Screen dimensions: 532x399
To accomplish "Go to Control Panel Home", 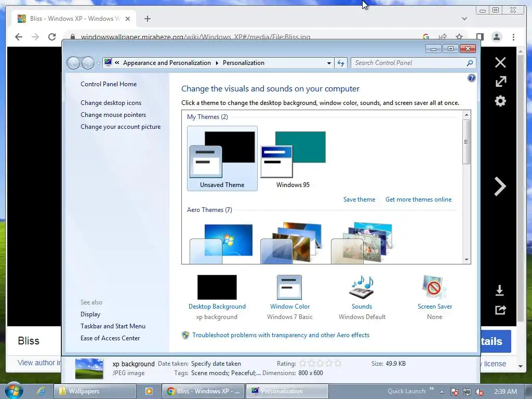I will 109,84.
